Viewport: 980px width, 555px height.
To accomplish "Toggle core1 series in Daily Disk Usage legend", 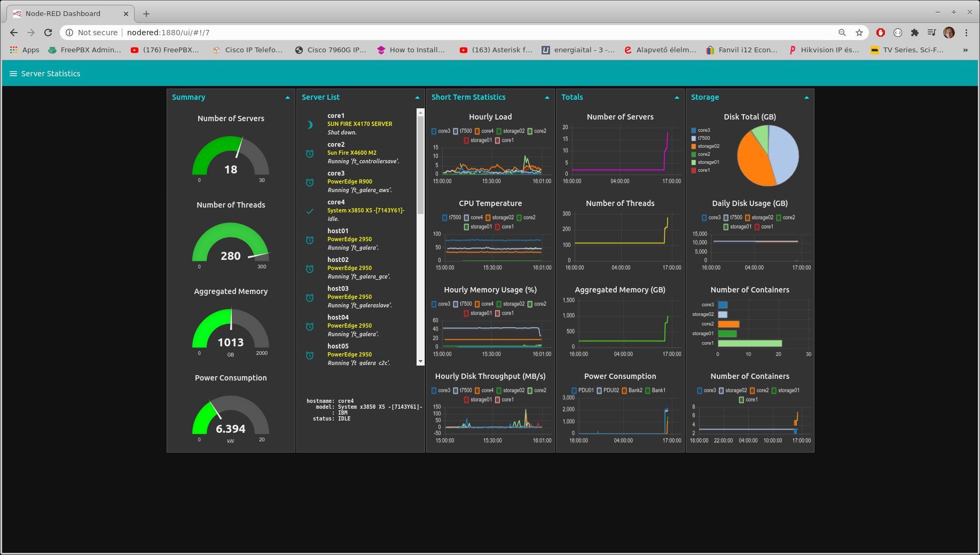I will 764,227.
